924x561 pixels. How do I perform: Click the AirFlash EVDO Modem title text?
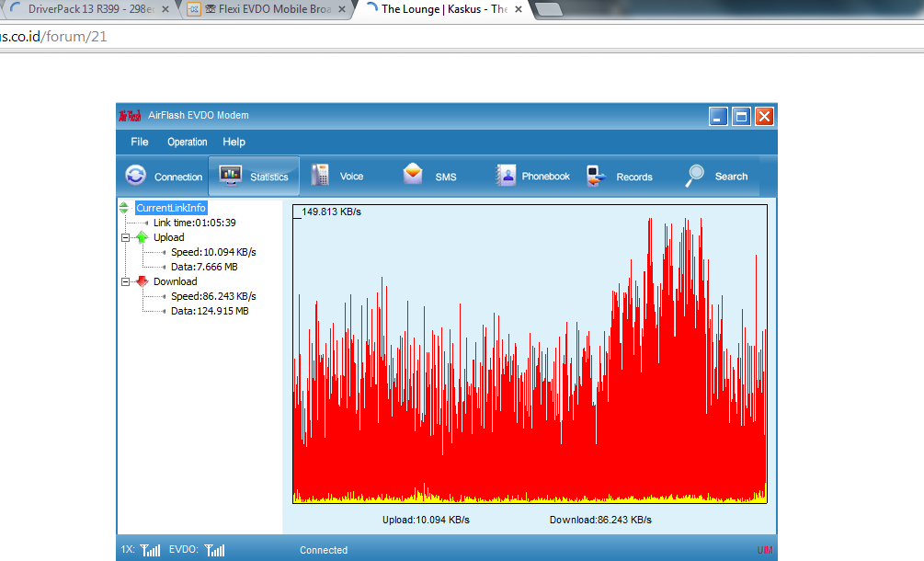tap(198, 116)
